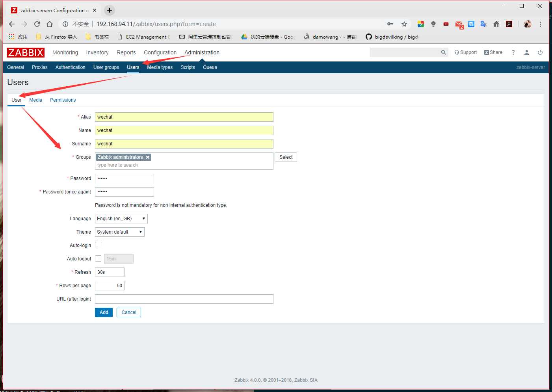
Task: Bookmark this page with the star icon
Action: tap(404, 24)
